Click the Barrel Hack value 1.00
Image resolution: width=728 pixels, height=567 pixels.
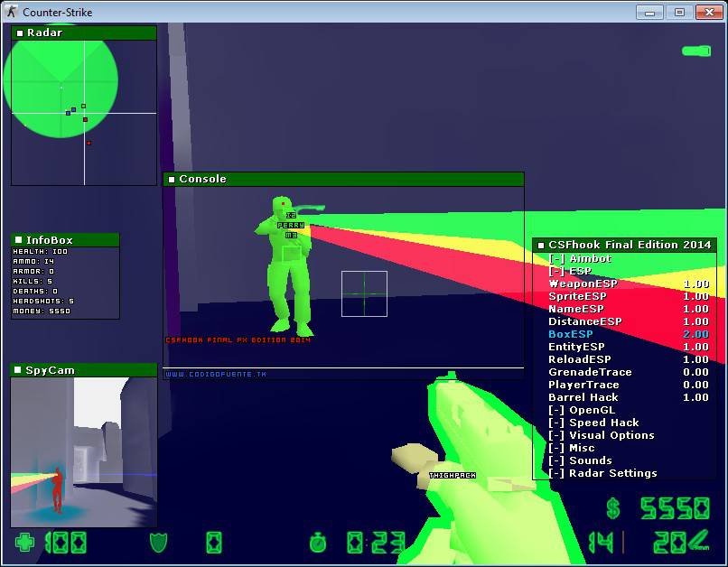pyautogui.click(x=695, y=397)
